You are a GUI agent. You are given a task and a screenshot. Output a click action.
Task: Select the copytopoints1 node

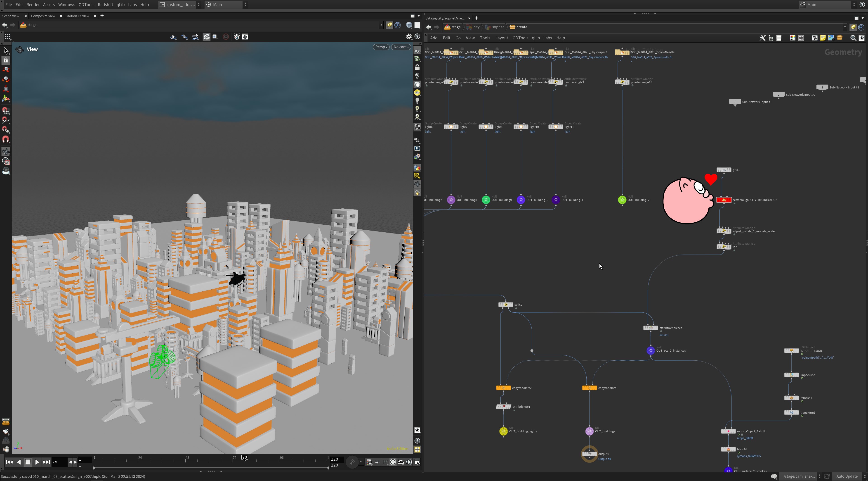pos(589,388)
